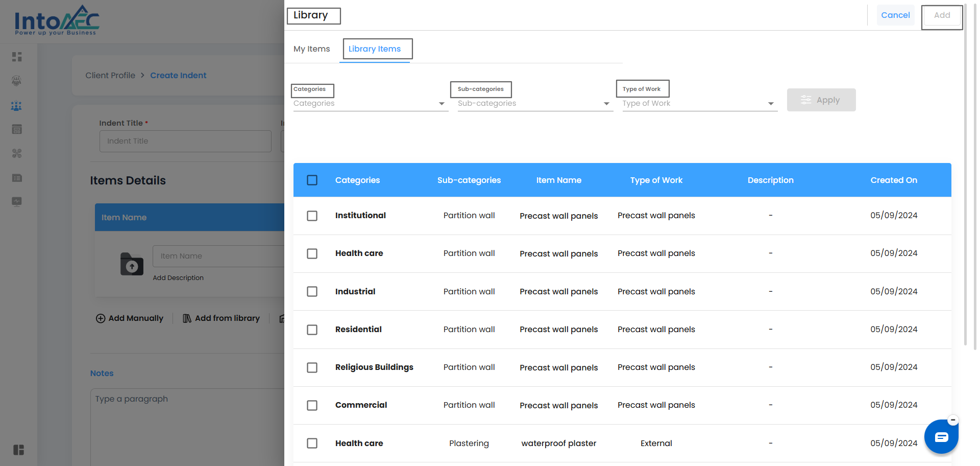This screenshot has width=980, height=466.
Task: Click the IntoAEC logo
Action: coord(57,20)
